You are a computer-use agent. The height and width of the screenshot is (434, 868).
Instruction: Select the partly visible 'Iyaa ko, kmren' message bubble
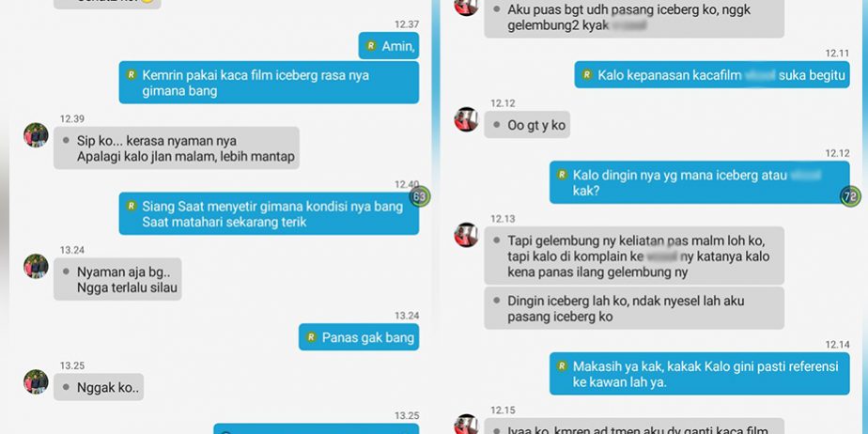pyautogui.click(x=634, y=426)
